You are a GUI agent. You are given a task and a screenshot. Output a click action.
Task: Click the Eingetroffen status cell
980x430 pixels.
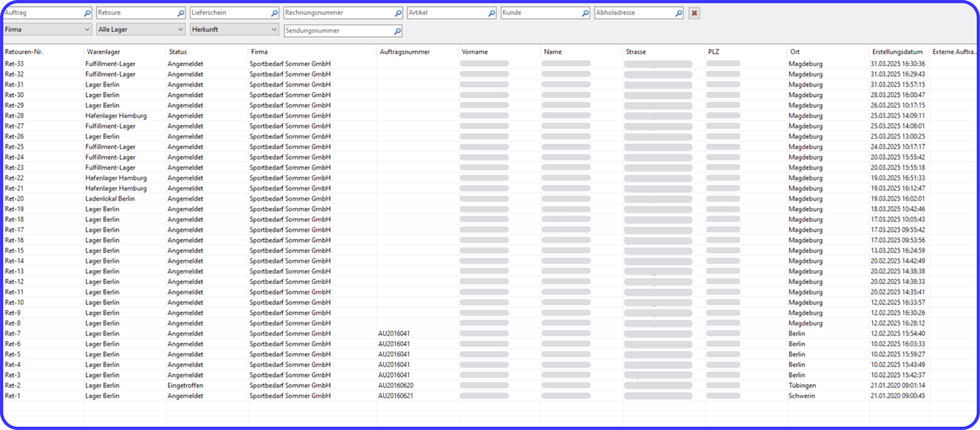point(185,385)
